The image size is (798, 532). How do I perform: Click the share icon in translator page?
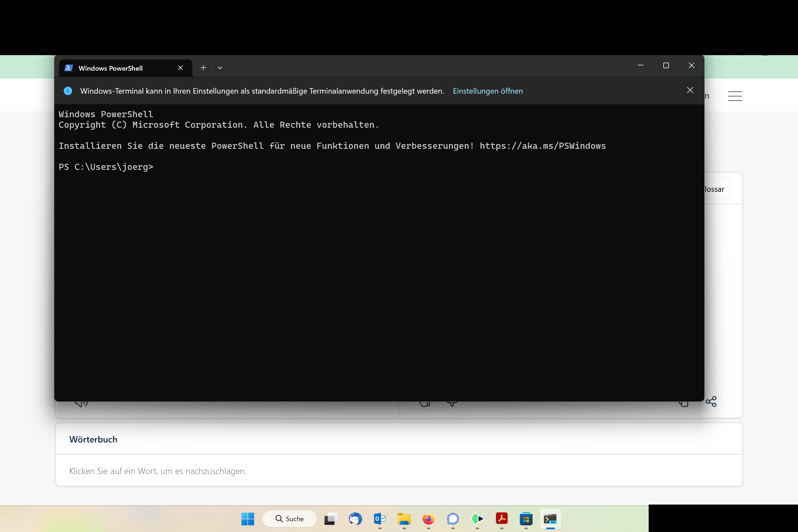[711, 401]
